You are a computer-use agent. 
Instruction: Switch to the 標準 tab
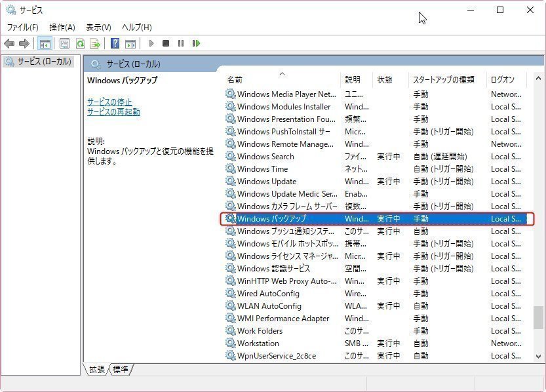click(121, 369)
